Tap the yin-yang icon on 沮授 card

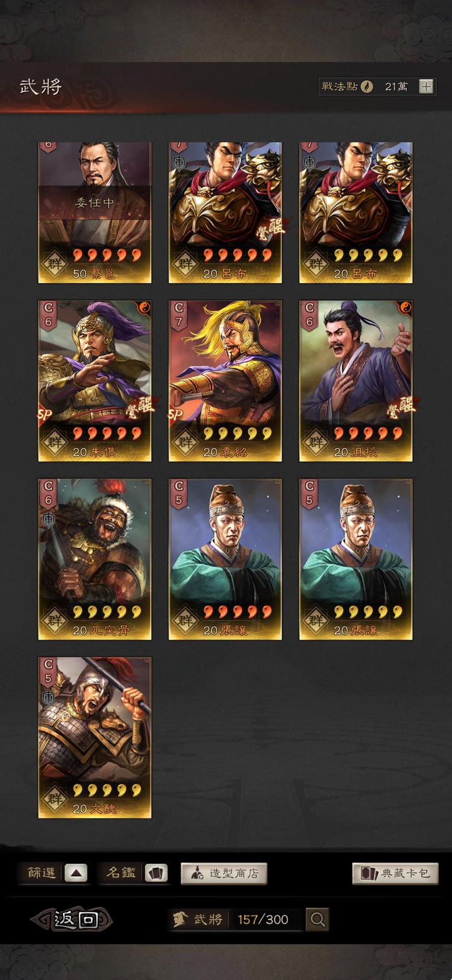click(406, 307)
